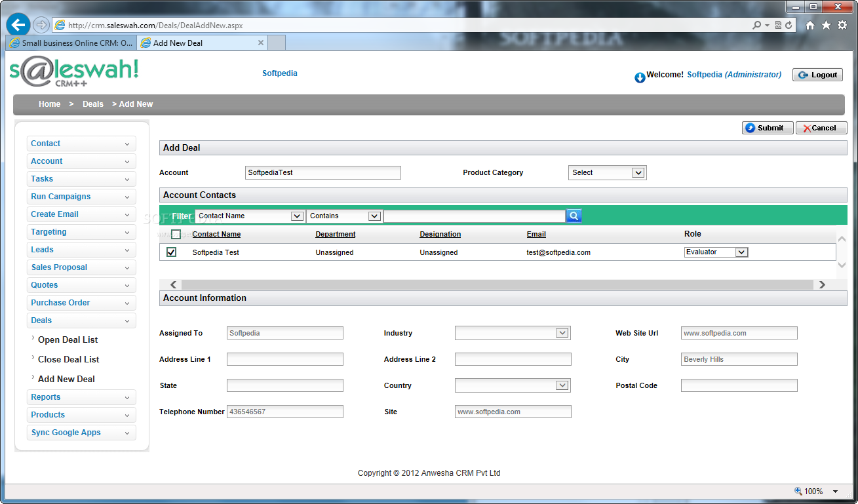Viewport: 858px width, 504px height.
Task: Go to Deals in breadcrumb bar
Action: [93, 104]
